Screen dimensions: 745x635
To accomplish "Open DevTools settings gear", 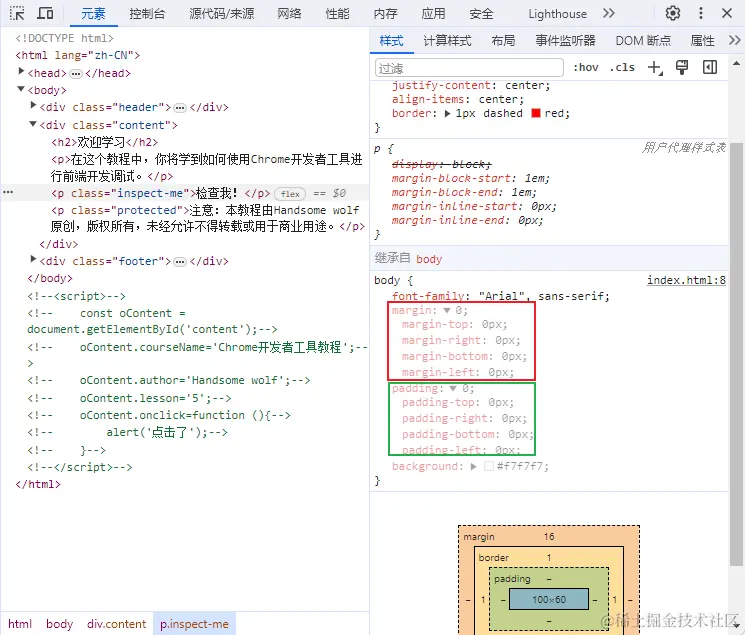I will tap(673, 13).
